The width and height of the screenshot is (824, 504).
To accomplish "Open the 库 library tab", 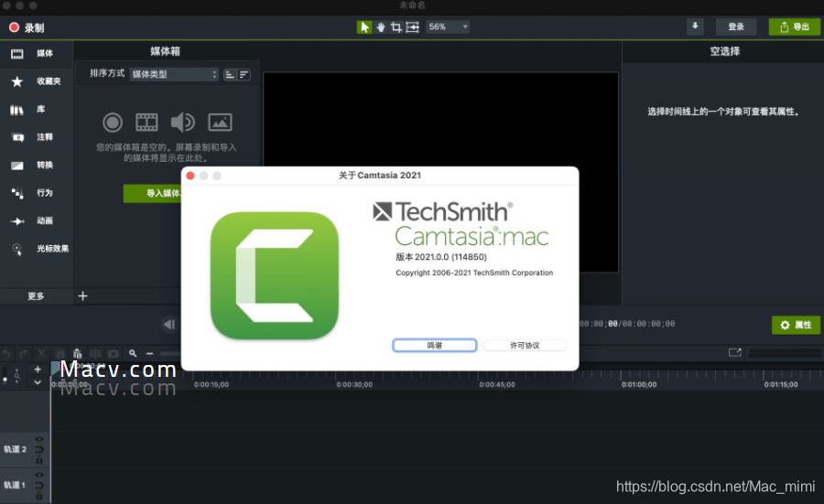I will point(36,109).
